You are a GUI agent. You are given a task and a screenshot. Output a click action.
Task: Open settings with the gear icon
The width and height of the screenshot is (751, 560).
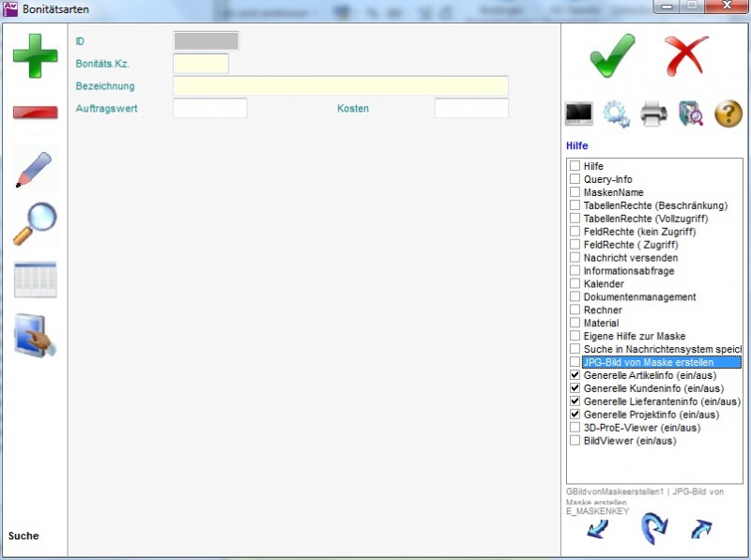coord(616,114)
